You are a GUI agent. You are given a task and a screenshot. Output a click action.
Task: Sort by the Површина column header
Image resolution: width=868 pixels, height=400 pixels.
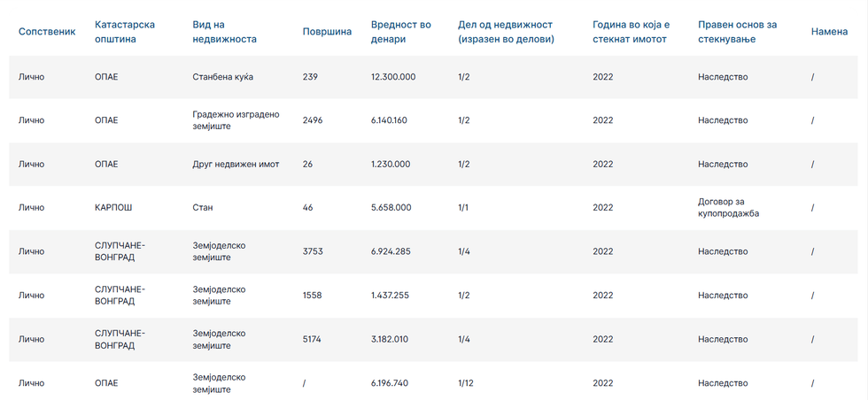(x=327, y=32)
